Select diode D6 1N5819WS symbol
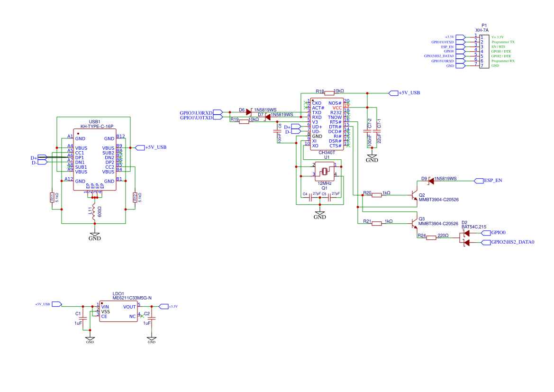The width and height of the screenshot is (554, 392). coord(249,112)
